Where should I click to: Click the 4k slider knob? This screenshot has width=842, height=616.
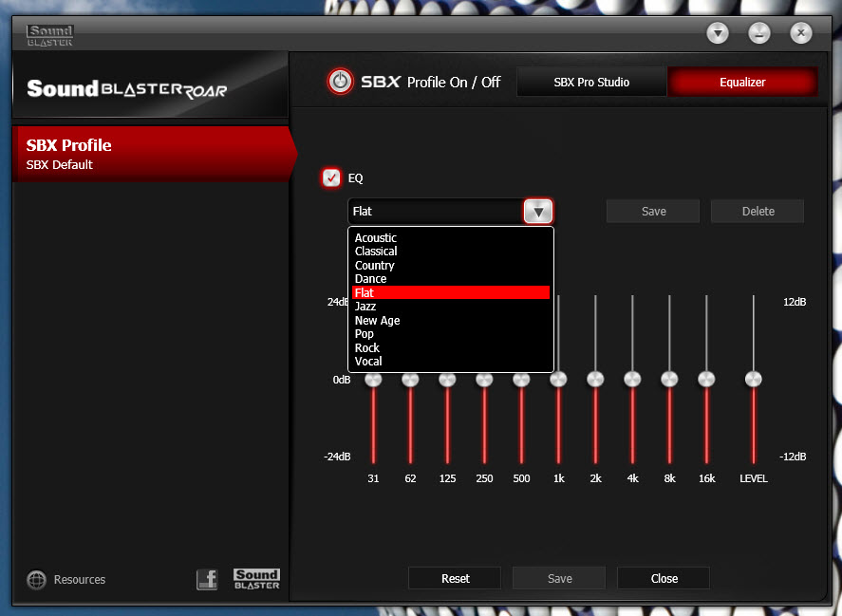[632, 380]
